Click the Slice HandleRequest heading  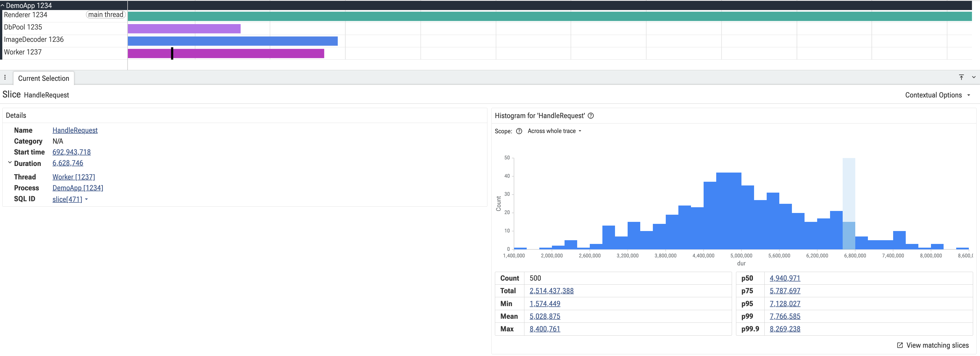[x=36, y=95]
